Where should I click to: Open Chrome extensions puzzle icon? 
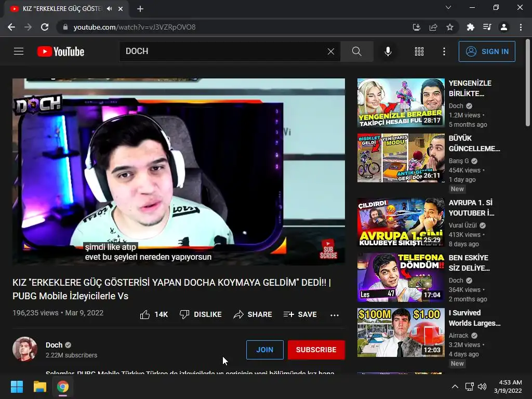471,27
